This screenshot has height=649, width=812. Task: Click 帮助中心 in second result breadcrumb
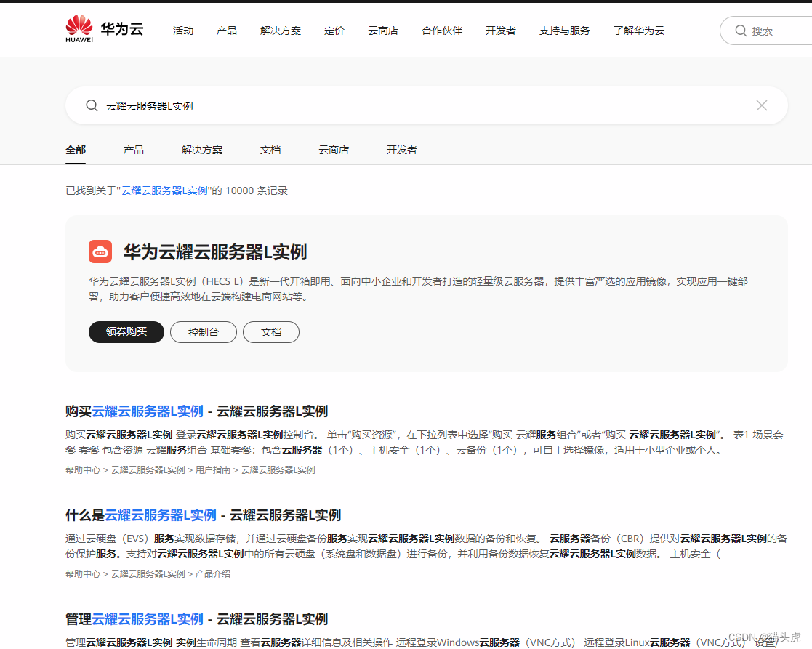(83, 574)
